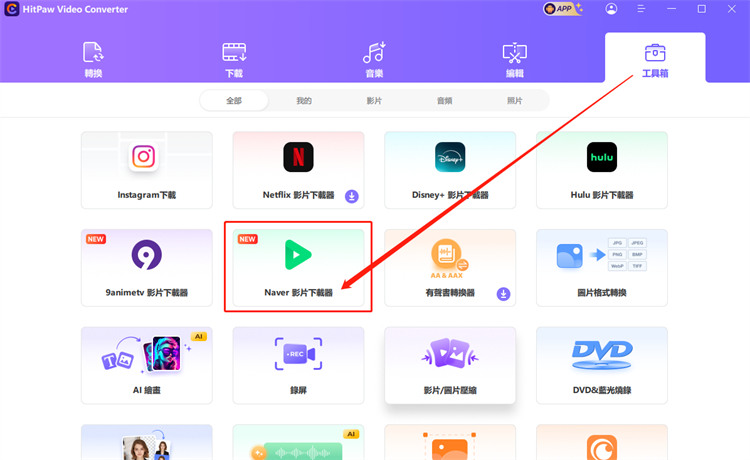Maximize the HitPaw Video Converter window
Screen dimensions: 750x460
(702, 9)
